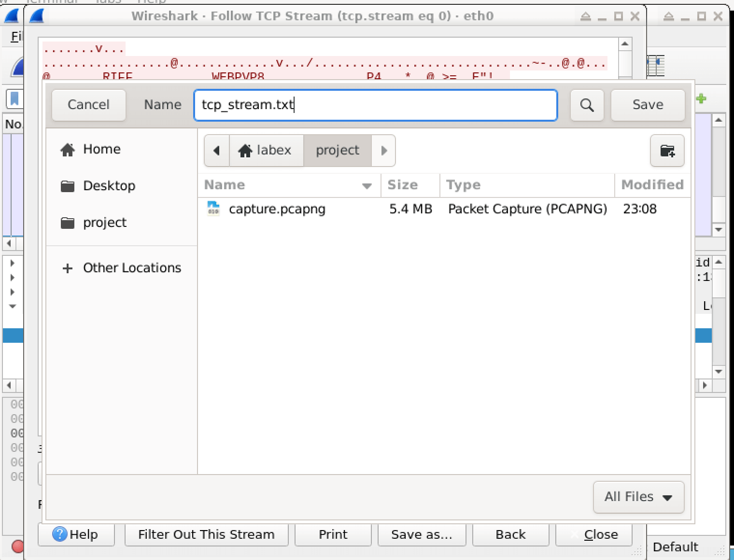Viewport: 734px width, 560px height.
Task: Click Cancel in save dialog
Action: coord(88,105)
